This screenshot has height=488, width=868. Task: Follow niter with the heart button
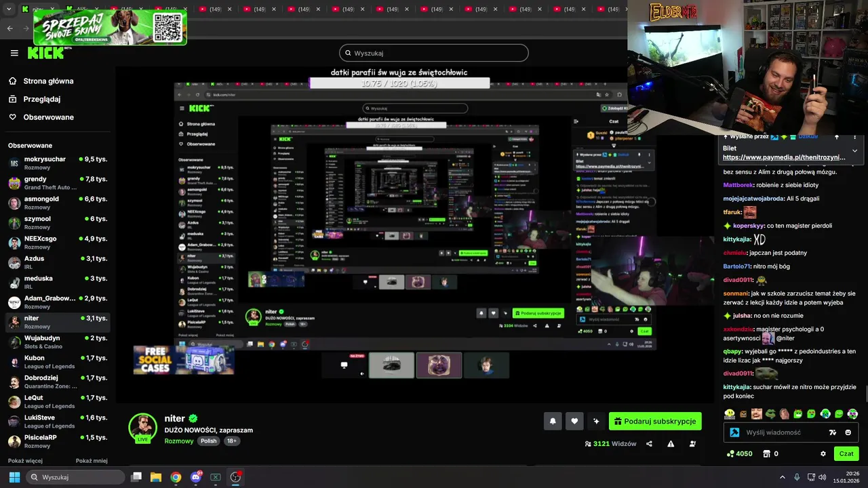[x=574, y=421]
